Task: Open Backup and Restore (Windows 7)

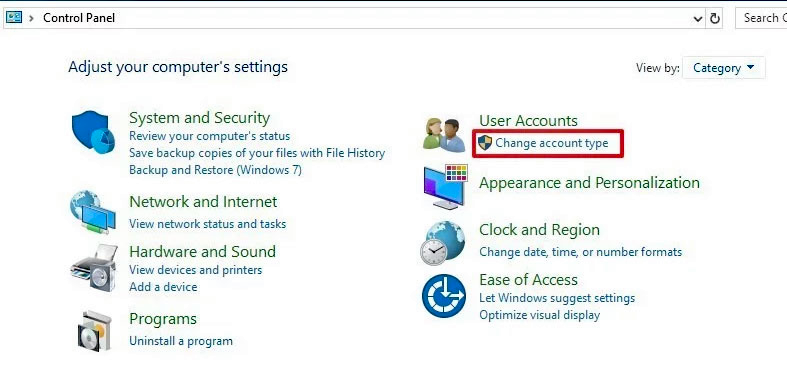Action: [x=215, y=170]
